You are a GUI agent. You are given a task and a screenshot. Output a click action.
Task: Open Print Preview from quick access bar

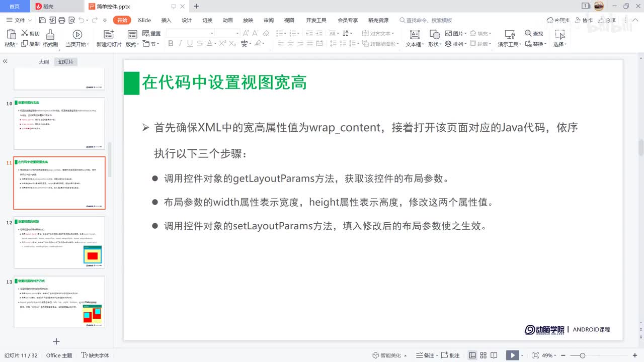point(71,20)
